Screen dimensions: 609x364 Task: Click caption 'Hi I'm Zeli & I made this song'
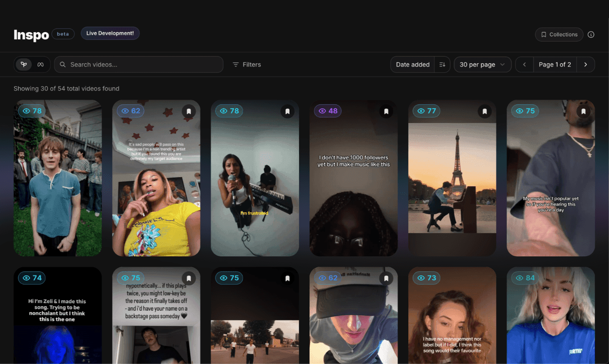point(57,310)
